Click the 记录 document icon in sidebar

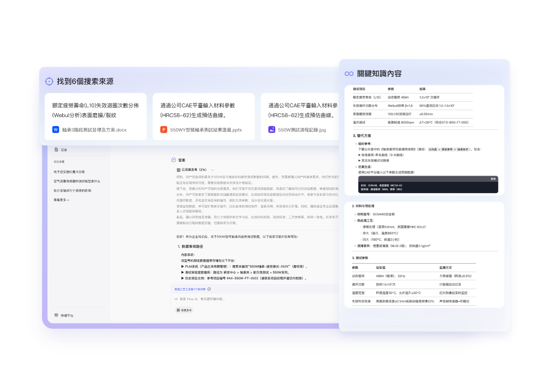click(x=56, y=149)
